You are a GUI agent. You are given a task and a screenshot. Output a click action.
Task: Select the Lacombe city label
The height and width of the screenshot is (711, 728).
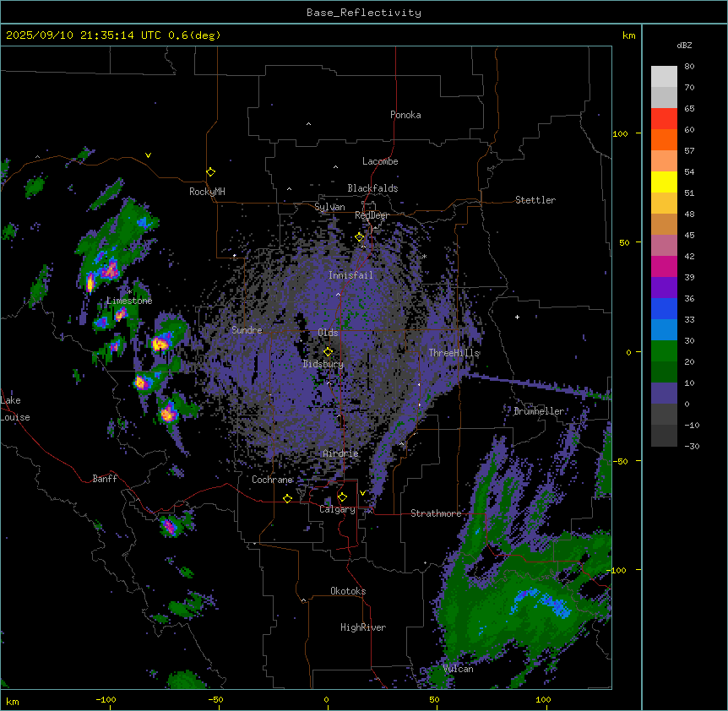tap(380, 161)
